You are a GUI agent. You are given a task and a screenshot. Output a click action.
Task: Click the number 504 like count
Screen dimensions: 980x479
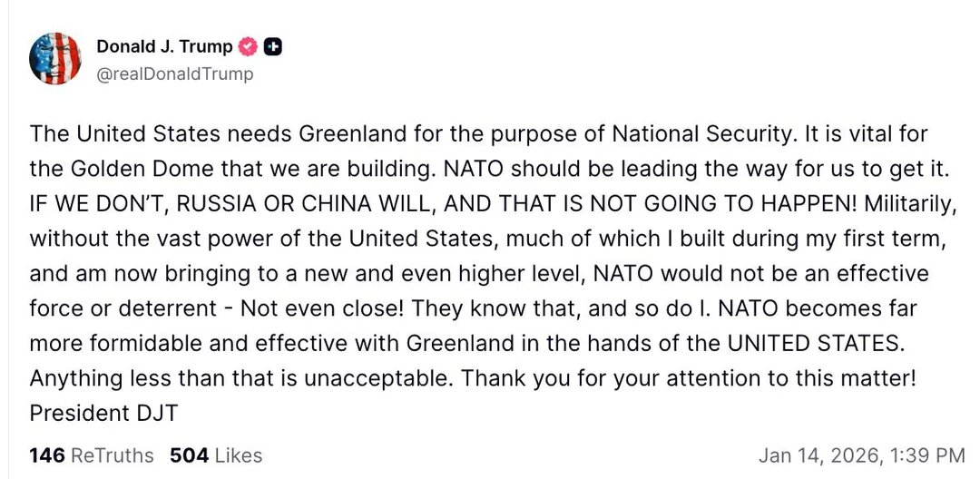click(189, 455)
